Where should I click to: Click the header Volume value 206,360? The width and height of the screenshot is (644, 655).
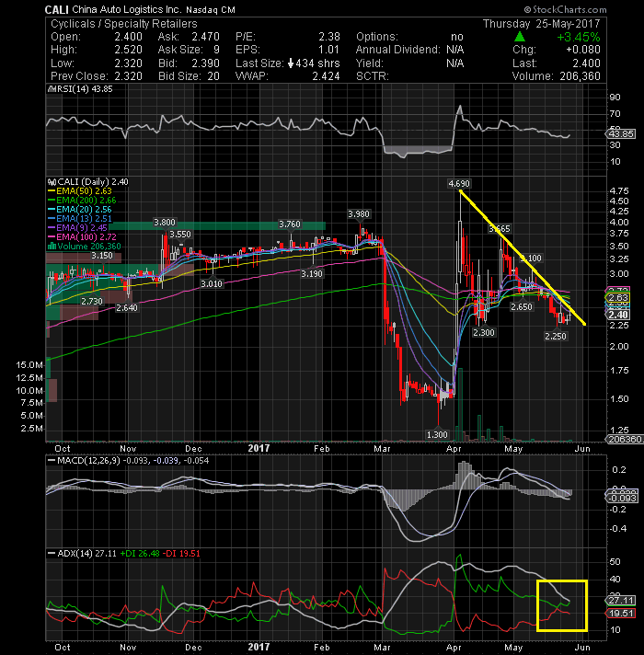581,76
